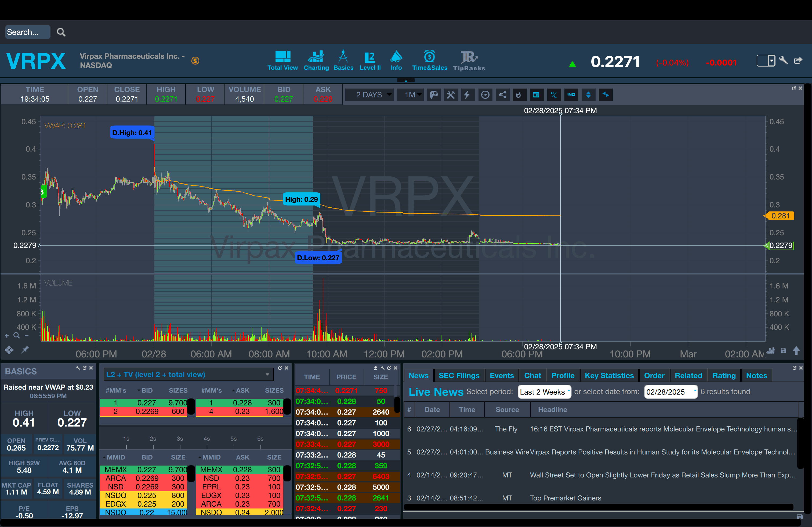Open the Key Statistics tab

point(609,375)
